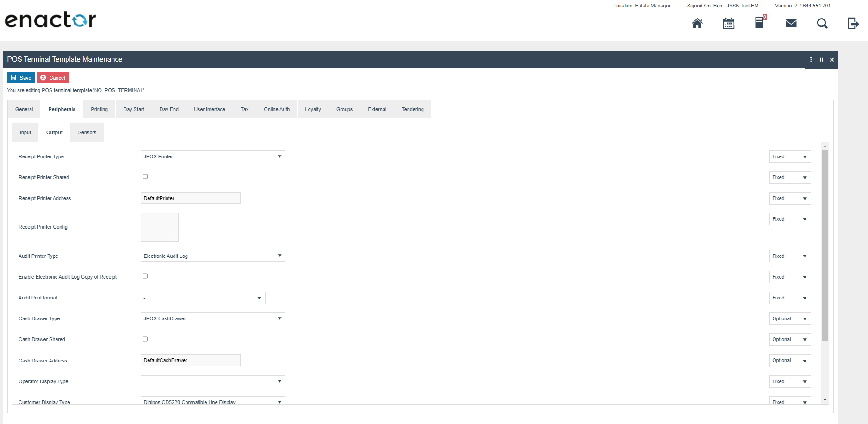The width and height of the screenshot is (868, 424).
Task: Check the Cash Drawer Shared box
Action: click(x=145, y=339)
